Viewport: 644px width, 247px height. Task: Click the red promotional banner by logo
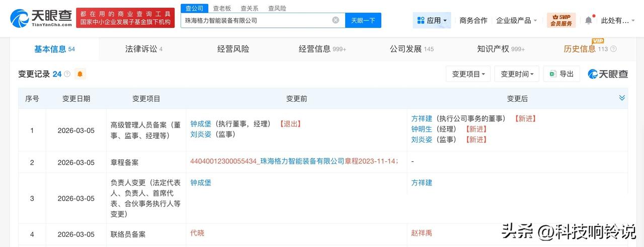pyautogui.click(x=125, y=18)
